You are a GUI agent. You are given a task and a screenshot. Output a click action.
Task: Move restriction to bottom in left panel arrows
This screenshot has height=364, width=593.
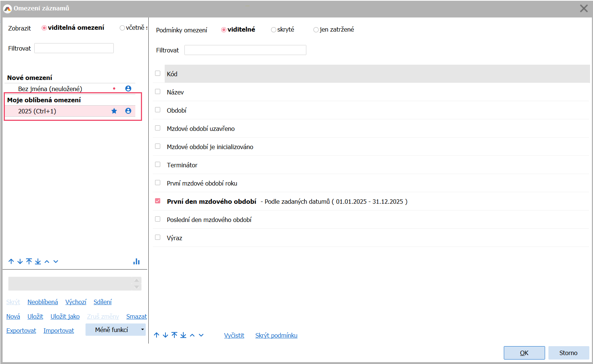(x=38, y=262)
